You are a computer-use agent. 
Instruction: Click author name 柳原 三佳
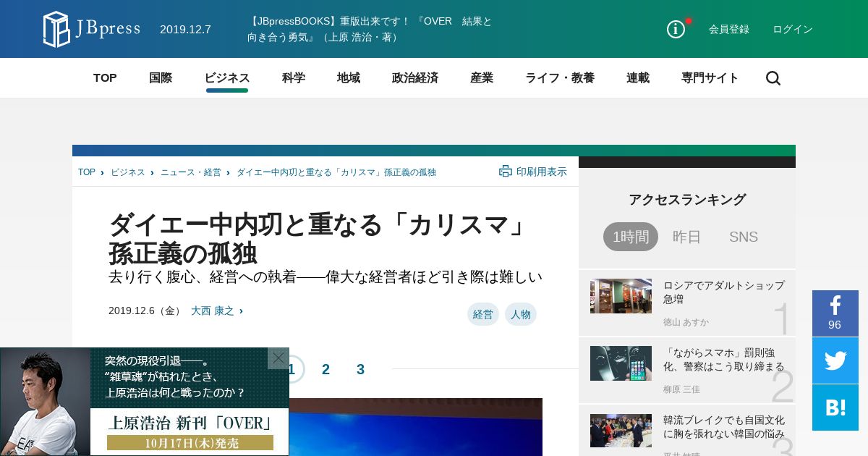click(681, 389)
